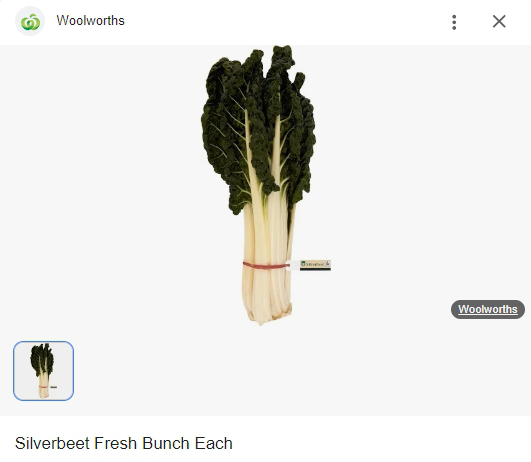This screenshot has width=531, height=462.
Task: Open the three-dot more options menu
Action: 454,22
